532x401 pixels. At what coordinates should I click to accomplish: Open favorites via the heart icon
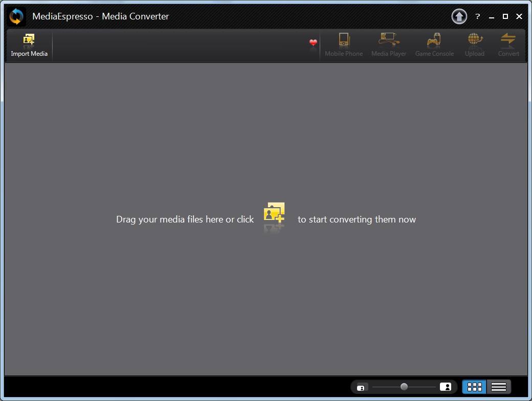click(x=313, y=43)
